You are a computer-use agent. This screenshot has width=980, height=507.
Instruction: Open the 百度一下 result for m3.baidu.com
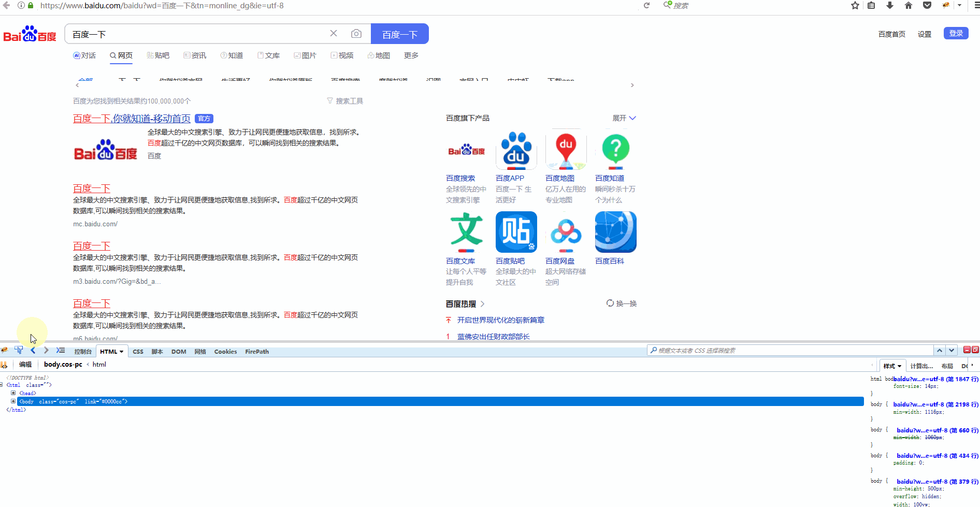(x=92, y=246)
